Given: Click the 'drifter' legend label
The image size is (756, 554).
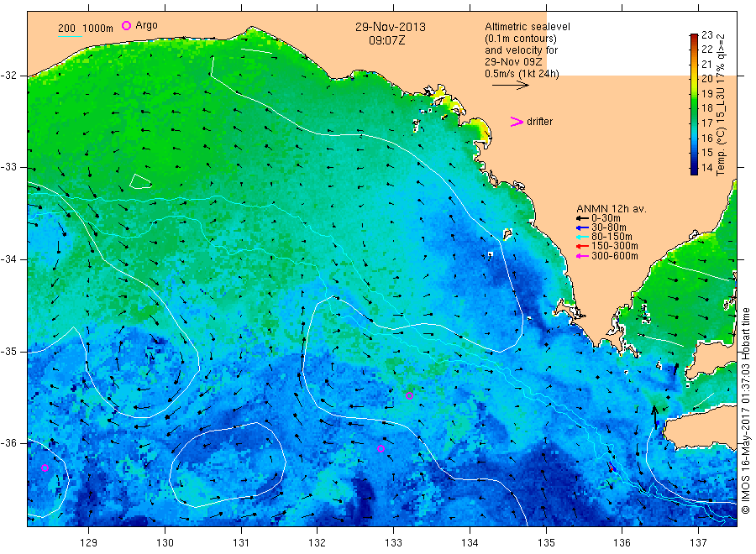Looking at the screenshot, I should [540, 122].
